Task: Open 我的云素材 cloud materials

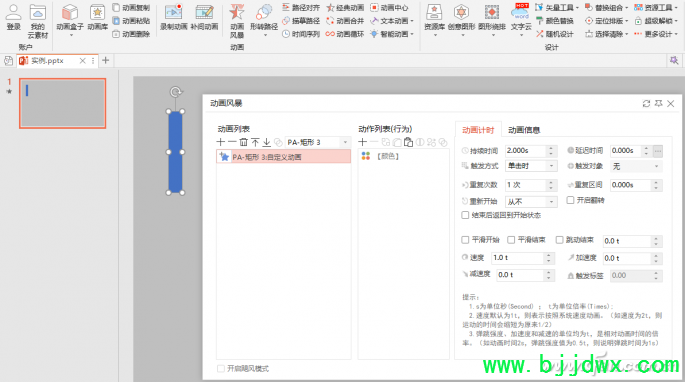Action: (38, 21)
